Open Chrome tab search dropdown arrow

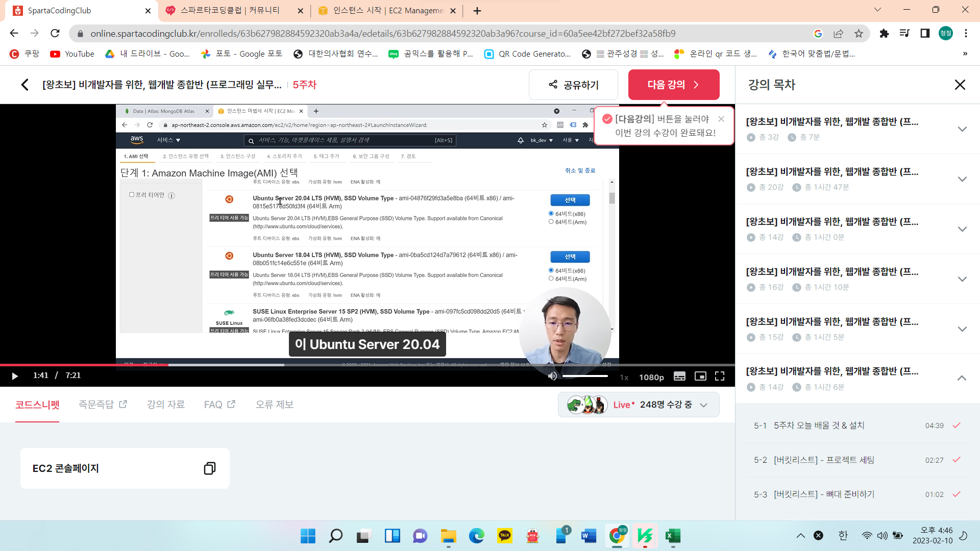(877, 10)
